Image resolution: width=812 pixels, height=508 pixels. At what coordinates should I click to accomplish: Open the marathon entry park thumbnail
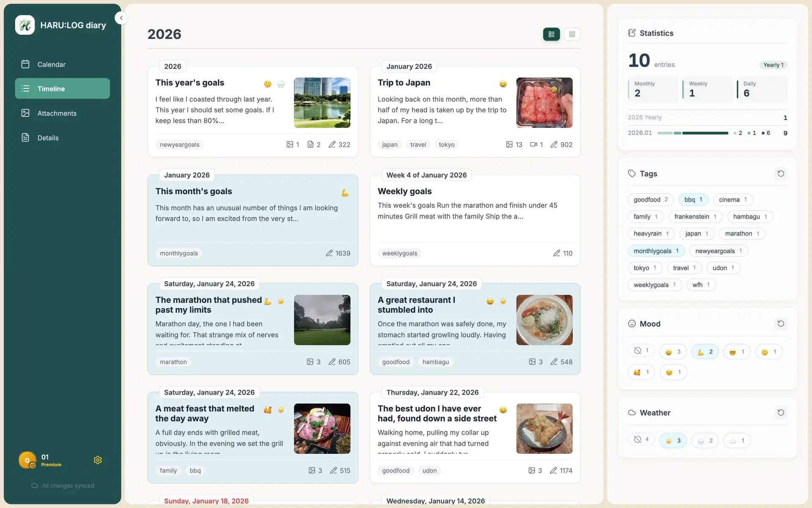point(322,320)
